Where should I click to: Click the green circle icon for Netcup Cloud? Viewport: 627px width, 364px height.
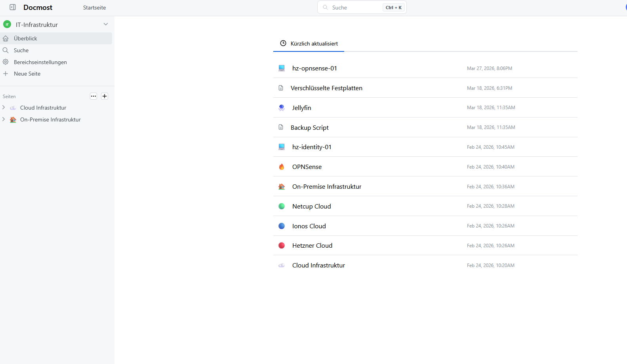point(282,206)
